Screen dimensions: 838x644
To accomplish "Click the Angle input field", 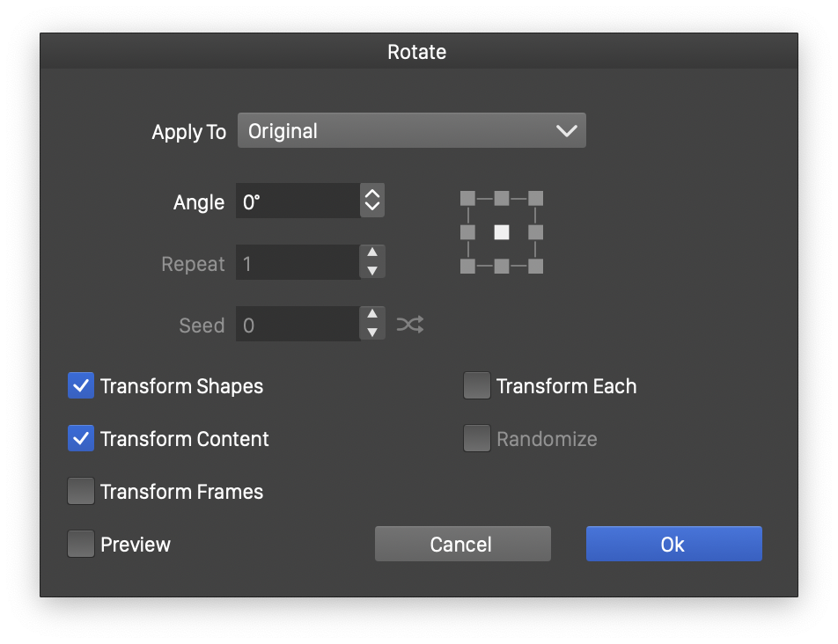I will click(x=298, y=201).
